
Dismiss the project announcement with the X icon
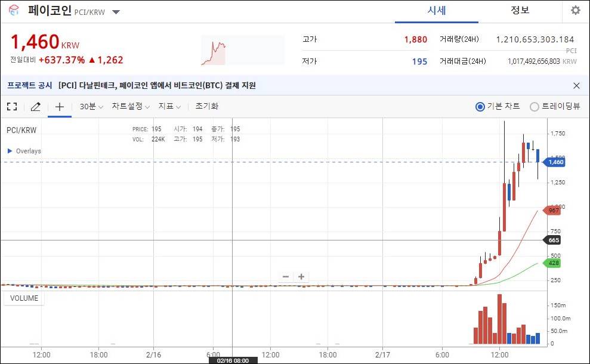(x=576, y=85)
